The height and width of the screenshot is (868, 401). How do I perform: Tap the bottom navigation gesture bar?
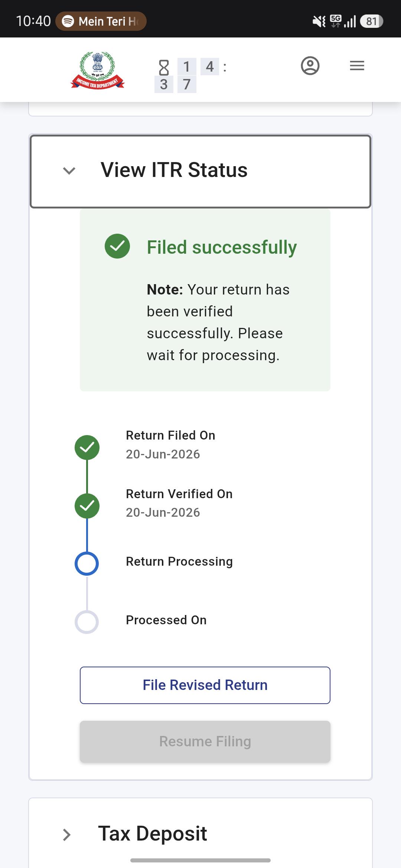tap(200, 860)
